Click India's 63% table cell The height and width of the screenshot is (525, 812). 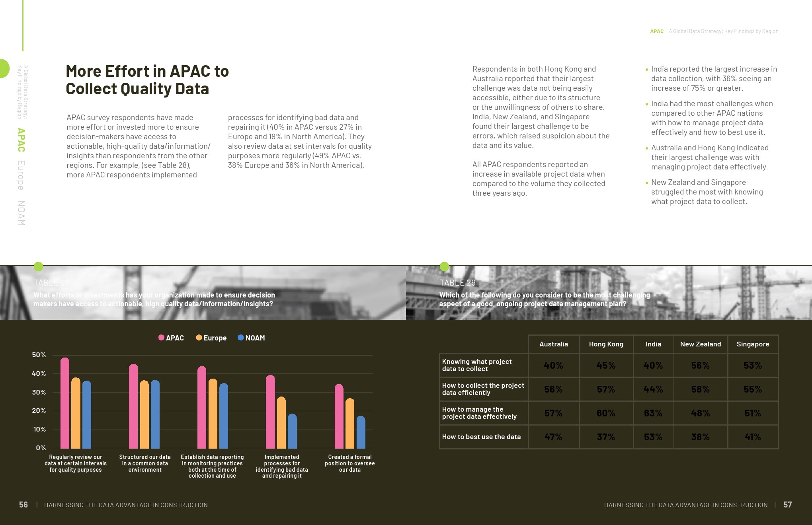653,413
